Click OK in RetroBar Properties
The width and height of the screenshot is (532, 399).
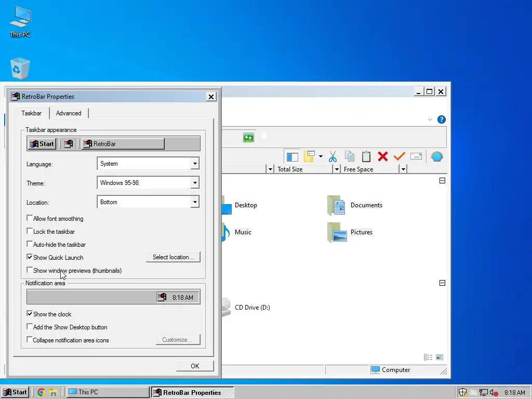click(x=195, y=366)
